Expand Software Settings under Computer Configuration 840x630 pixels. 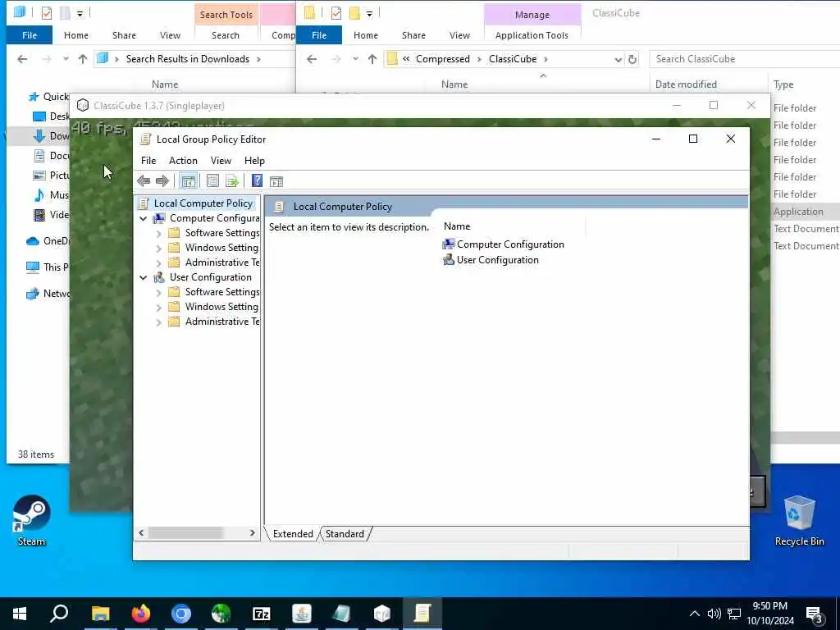[x=158, y=234]
